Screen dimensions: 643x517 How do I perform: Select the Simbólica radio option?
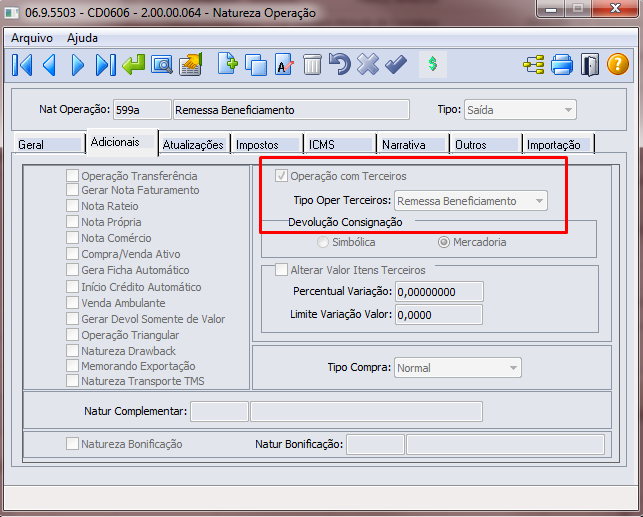coord(323,242)
